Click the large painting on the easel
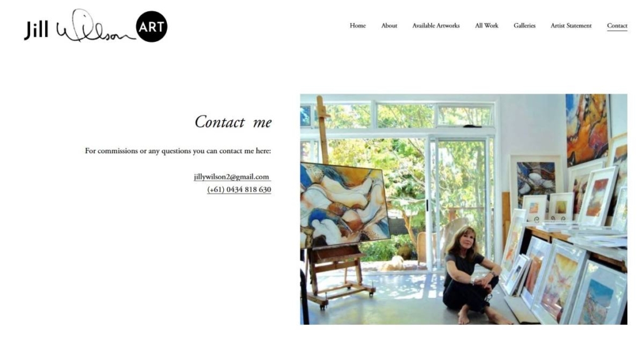The image size is (644, 351). coord(344,204)
